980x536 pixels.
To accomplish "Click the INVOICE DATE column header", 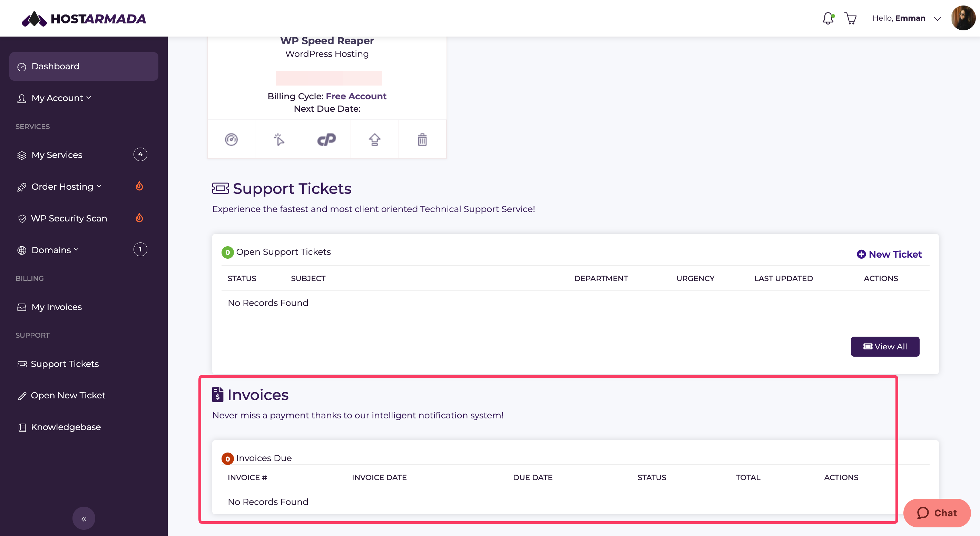I will pos(379,478).
